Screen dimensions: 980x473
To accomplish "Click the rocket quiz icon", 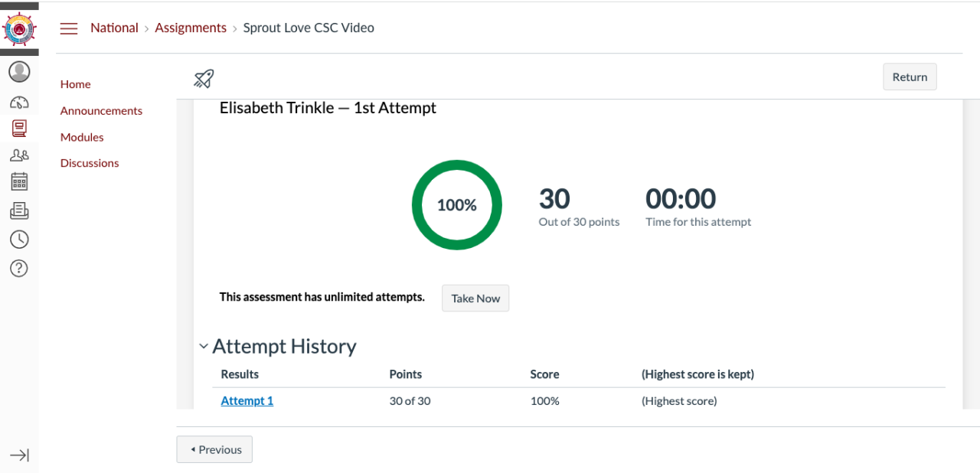I will tap(204, 77).
